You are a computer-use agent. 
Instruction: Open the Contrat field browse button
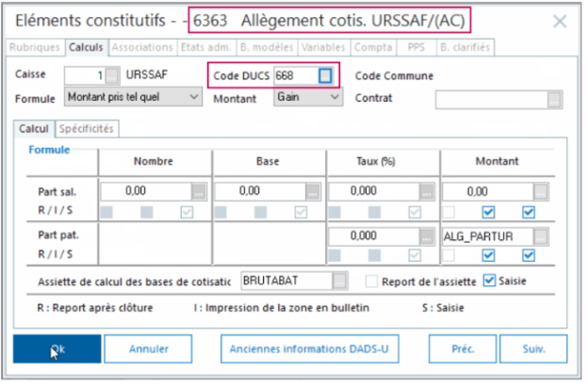click(x=554, y=100)
